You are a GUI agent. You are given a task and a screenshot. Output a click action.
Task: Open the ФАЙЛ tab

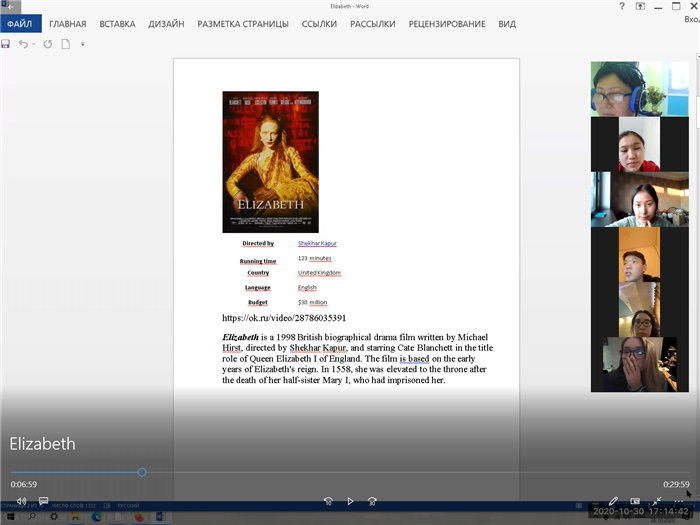pos(20,24)
